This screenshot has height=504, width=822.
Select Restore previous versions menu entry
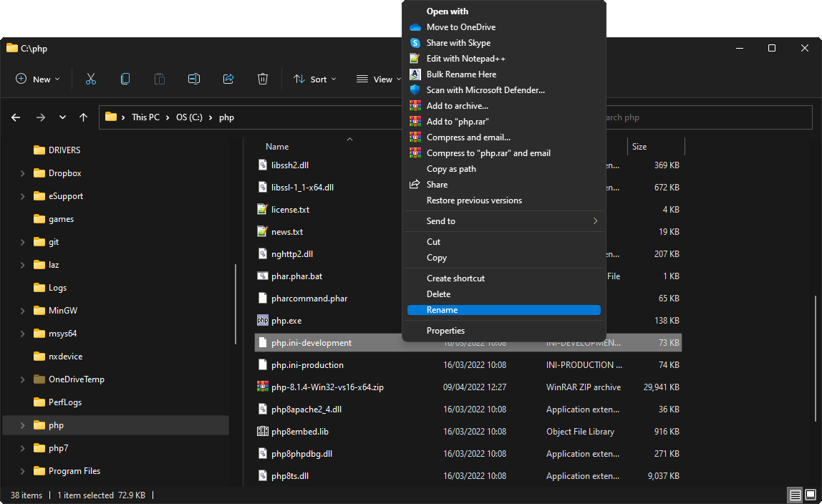(504, 200)
